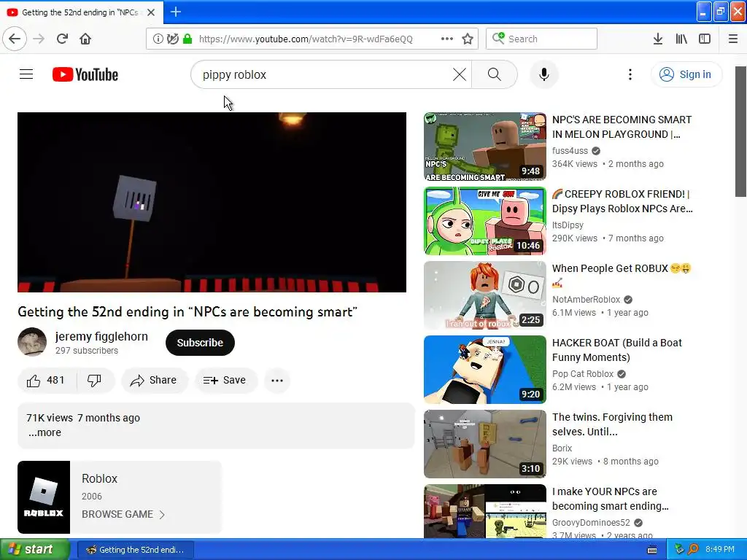Go to the YouTube home logo

(85, 75)
